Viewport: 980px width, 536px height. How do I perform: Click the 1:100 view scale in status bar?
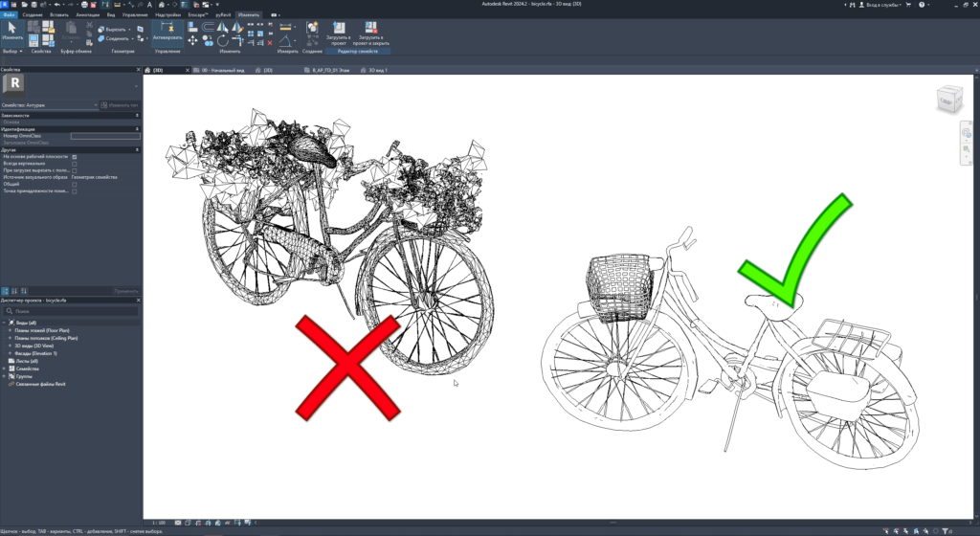coord(159,523)
